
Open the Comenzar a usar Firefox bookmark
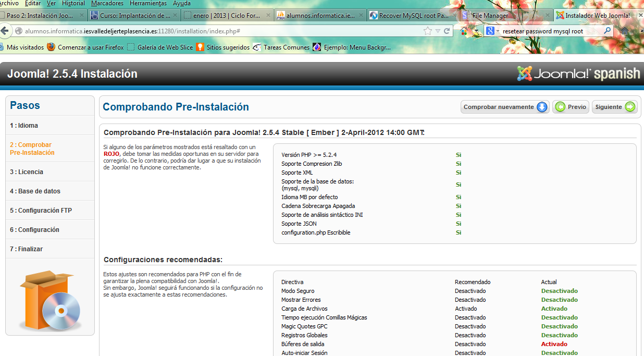pos(85,47)
